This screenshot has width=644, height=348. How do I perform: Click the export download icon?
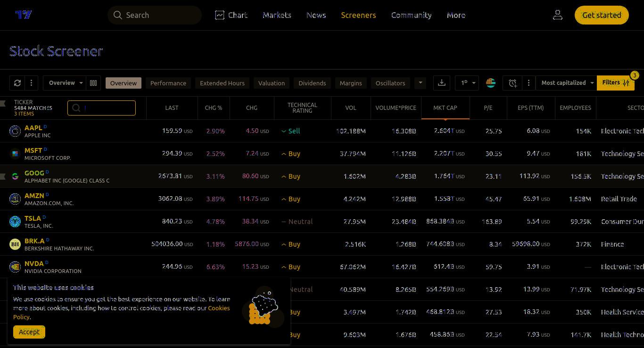coord(442,83)
